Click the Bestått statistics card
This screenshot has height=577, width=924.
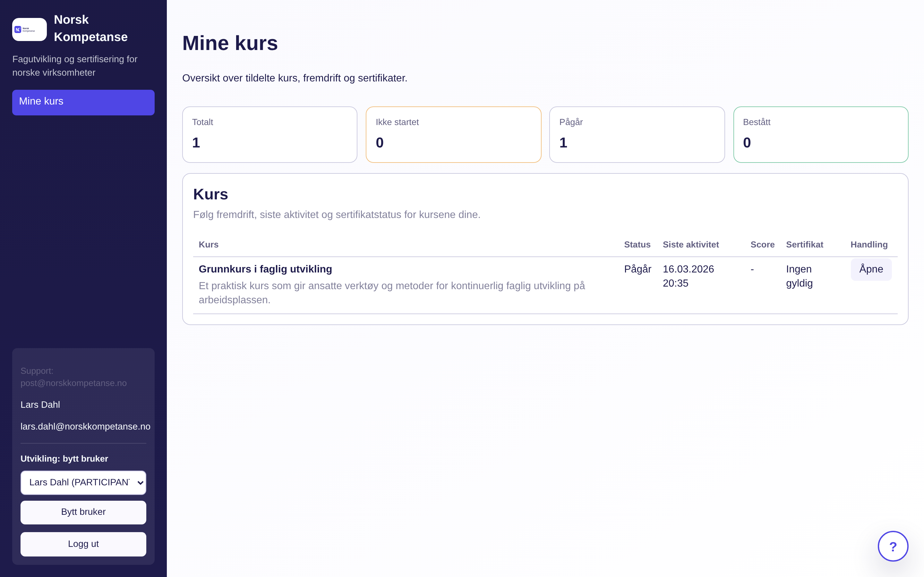(x=820, y=134)
